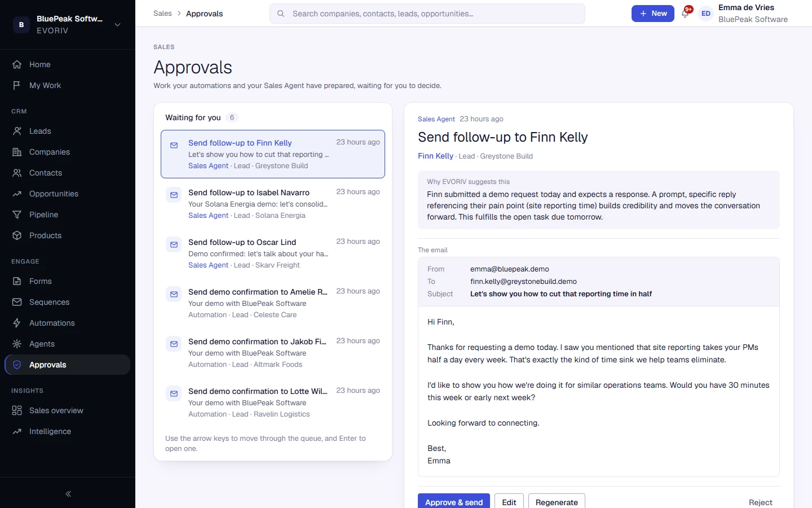Image resolution: width=812 pixels, height=508 pixels.
Task: Focus the global search field
Action: coord(427,14)
